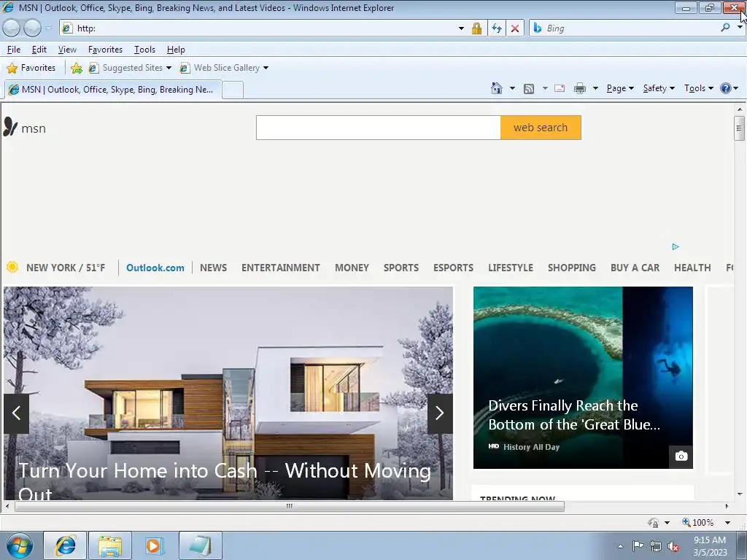The height and width of the screenshot is (560, 747).
Task: Click the camera gallery icon on Divers story
Action: pyautogui.click(x=681, y=456)
